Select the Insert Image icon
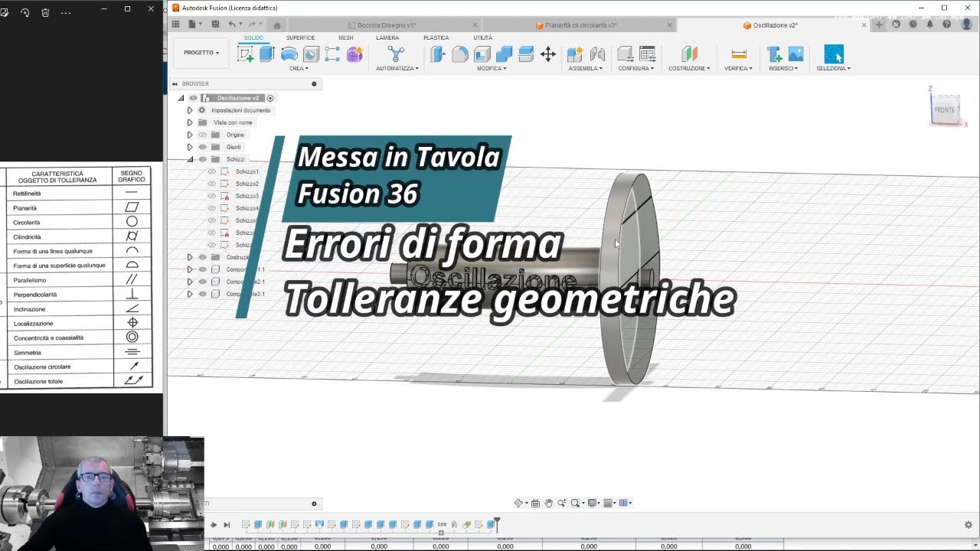The height and width of the screenshot is (551, 980). point(796,54)
